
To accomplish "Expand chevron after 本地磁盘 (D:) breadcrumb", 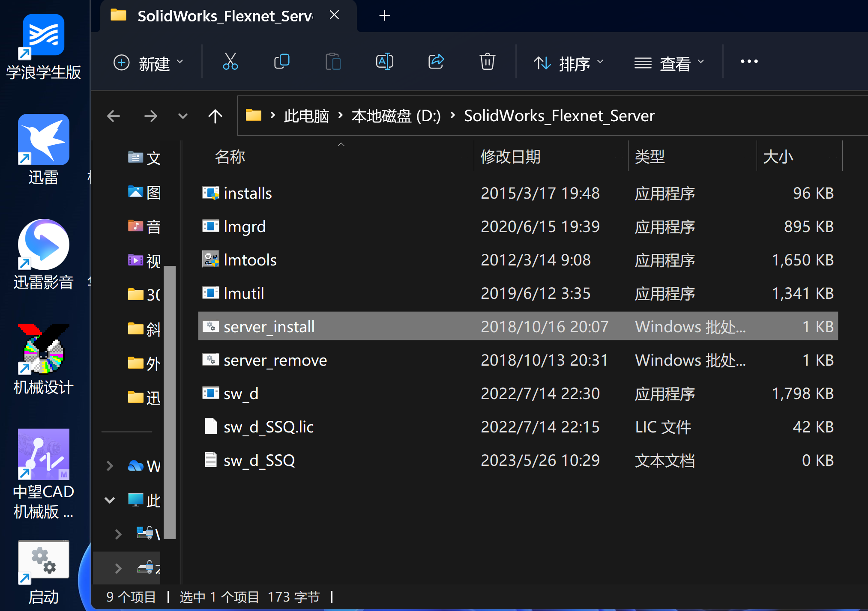I will pos(453,115).
